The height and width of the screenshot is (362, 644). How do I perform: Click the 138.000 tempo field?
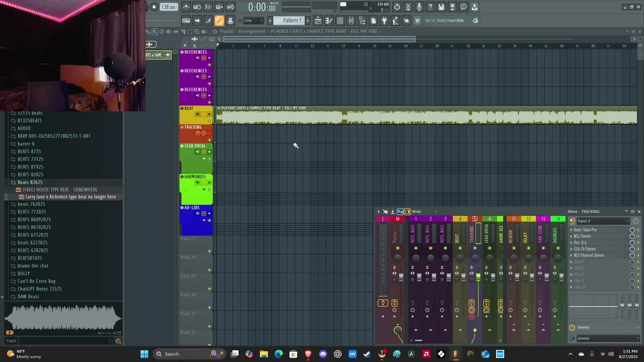pos(169,7)
